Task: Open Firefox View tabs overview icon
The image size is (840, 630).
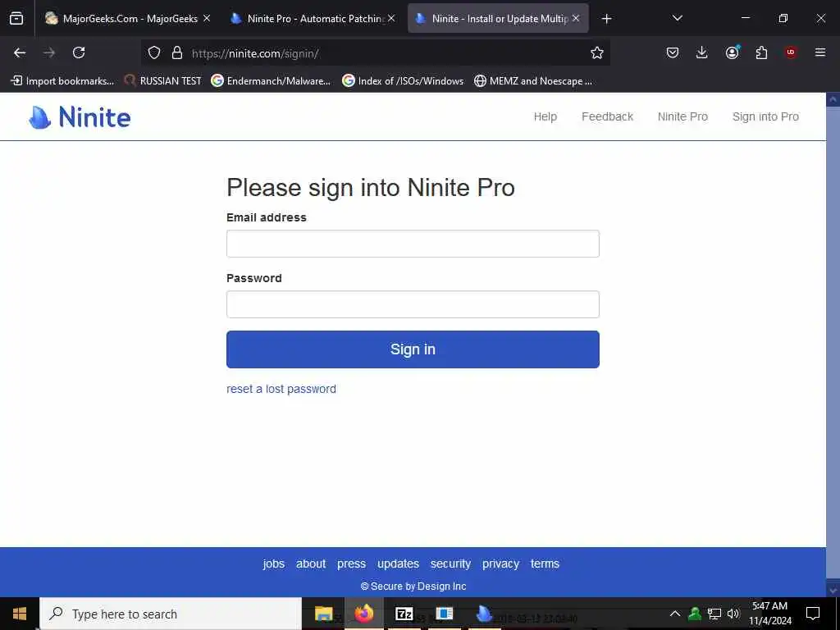Action: point(16,19)
